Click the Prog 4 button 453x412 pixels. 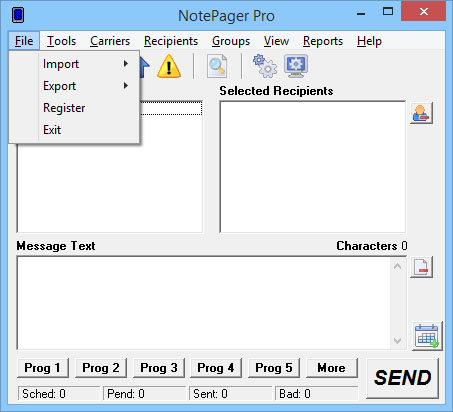pos(216,368)
